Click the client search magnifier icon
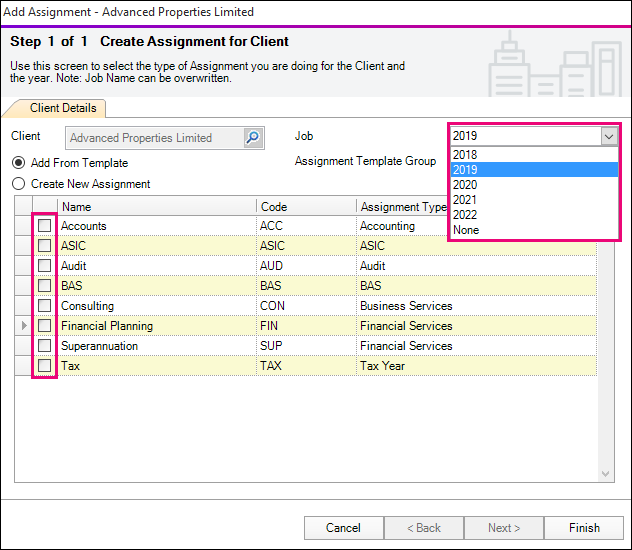The height and width of the screenshot is (550, 632). pyautogui.click(x=253, y=138)
